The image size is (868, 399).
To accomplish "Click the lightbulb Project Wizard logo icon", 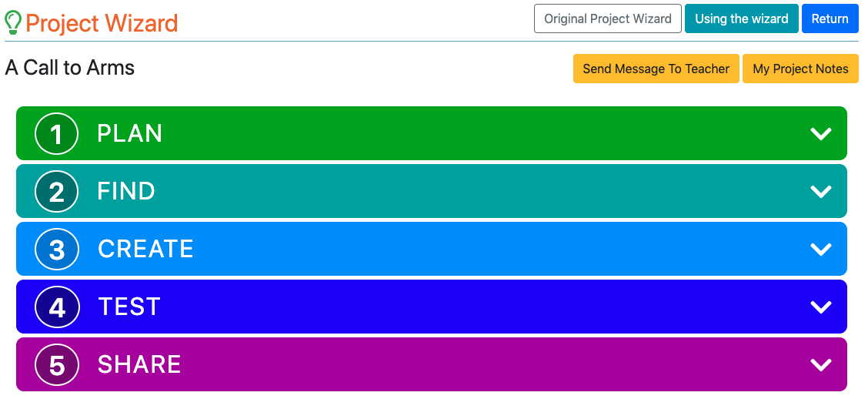I will (x=13, y=23).
